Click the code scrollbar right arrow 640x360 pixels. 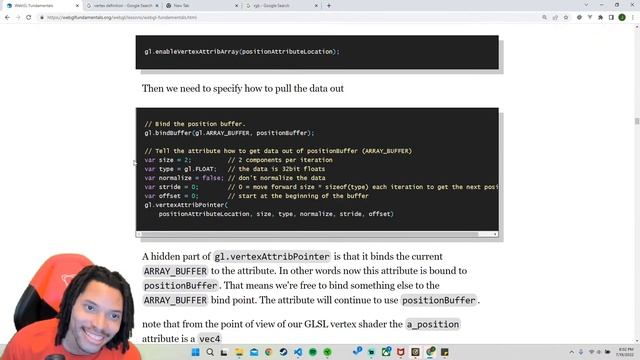point(495,234)
